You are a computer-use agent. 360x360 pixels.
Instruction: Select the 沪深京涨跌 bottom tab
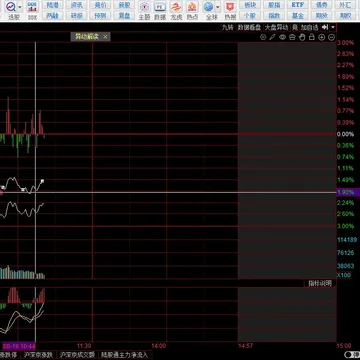pyautogui.click(x=38, y=355)
